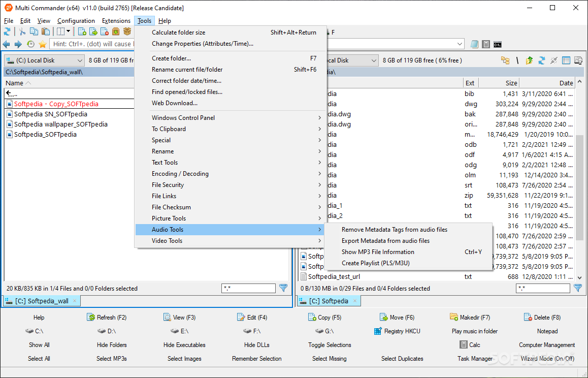Click the right panel filter funnel icon

[578, 288]
